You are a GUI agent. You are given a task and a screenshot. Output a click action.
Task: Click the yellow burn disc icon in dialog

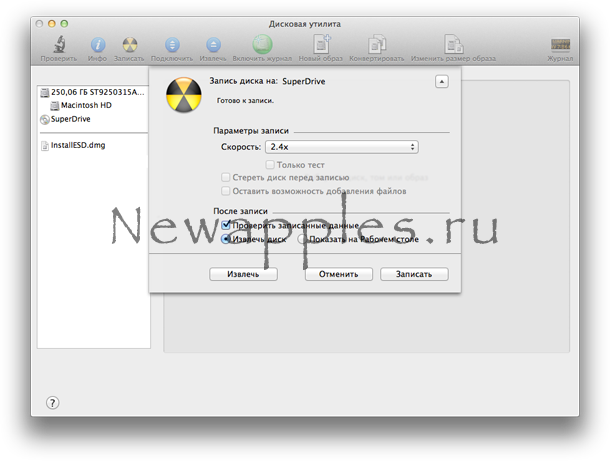pos(184,95)
